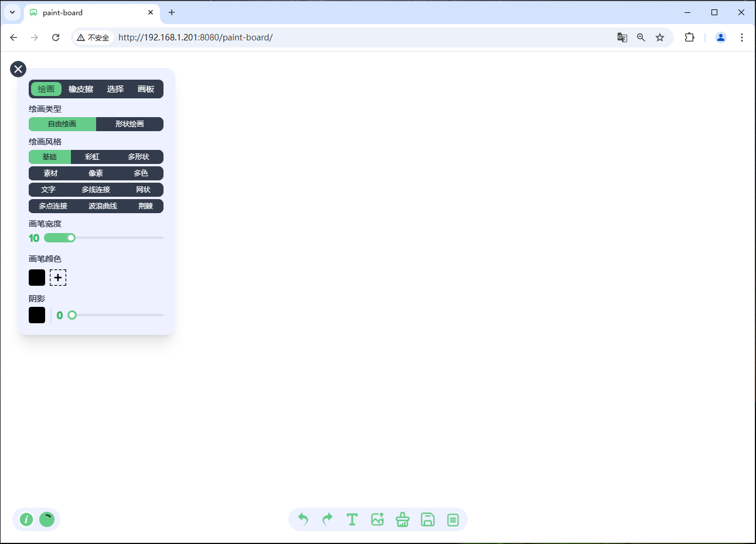The width and height of the screenshot is (756, 544).
Task: Switch to 橡皮擦 eraser tab
Action: point(81,89)
